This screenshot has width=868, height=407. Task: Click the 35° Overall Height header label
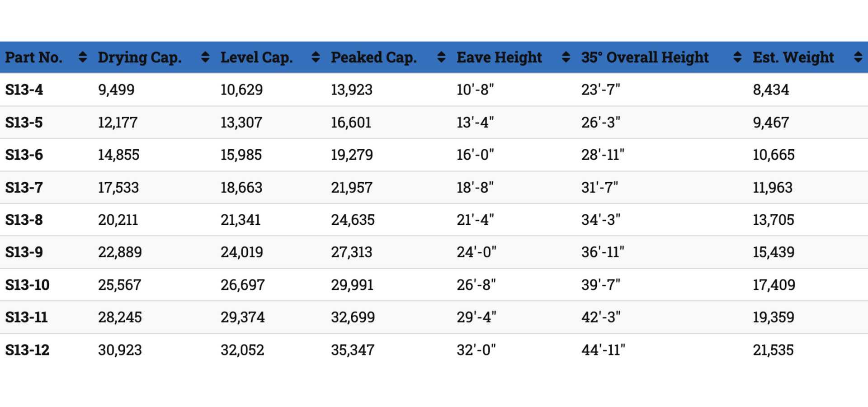click(x=645, y=57)
